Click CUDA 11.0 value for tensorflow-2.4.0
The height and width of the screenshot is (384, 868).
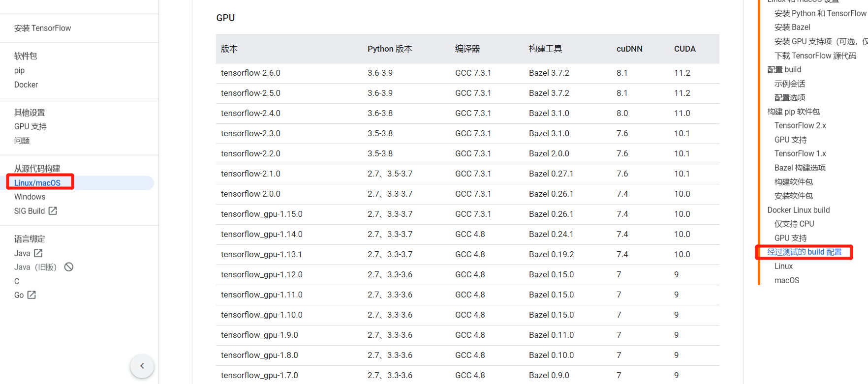682,113
